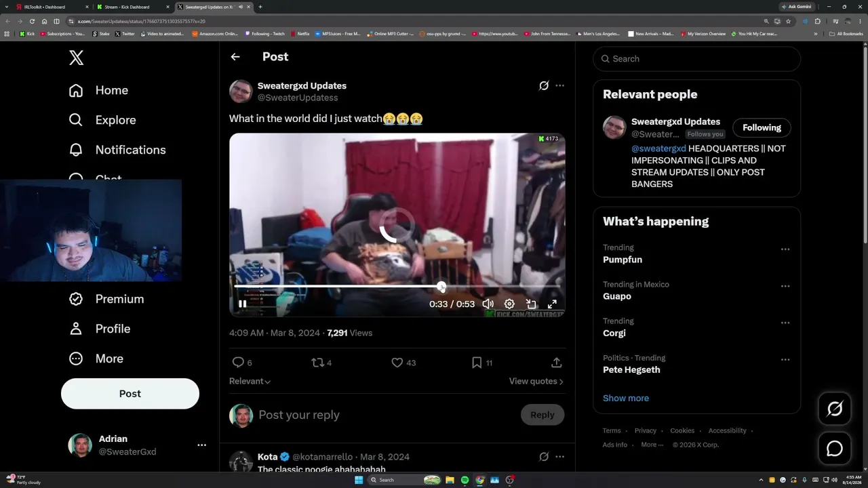Switch to Stream - Kick Dashboard tab
Image resolution: width=868 pixels, height=488 pixels.
[132, 7]
